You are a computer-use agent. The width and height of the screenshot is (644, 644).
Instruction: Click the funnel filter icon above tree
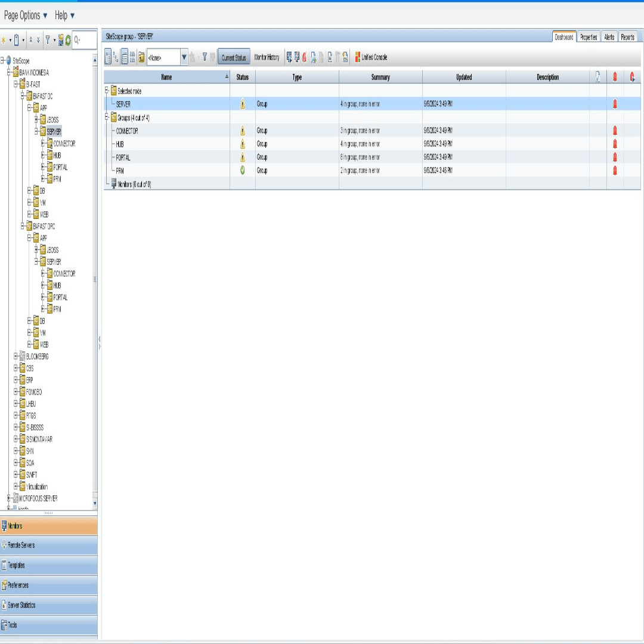point(48,41)
